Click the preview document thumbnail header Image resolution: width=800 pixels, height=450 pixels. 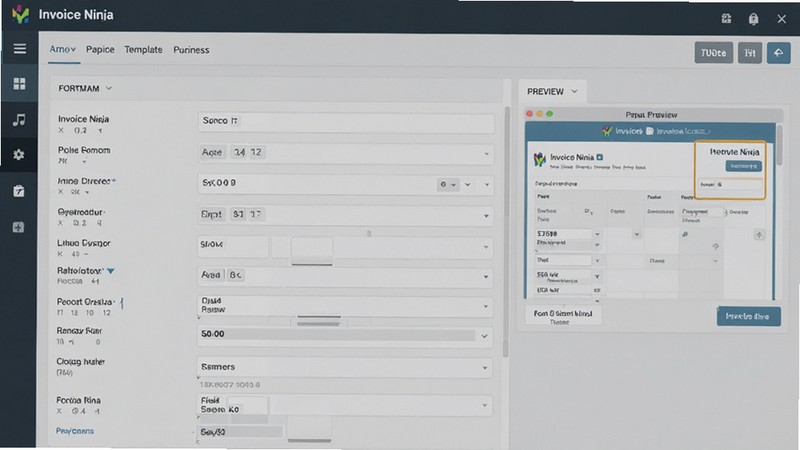pyautogui.click(x=651, y=131)
